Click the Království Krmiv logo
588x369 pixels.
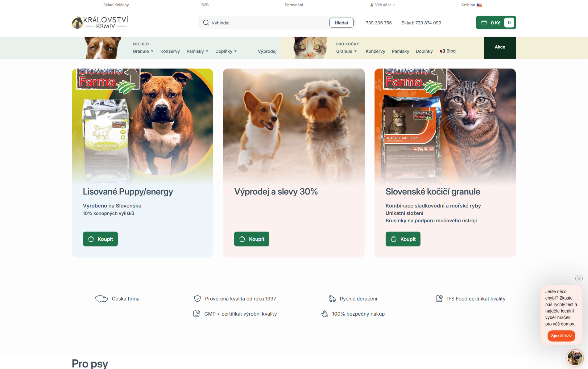point(100,23)
